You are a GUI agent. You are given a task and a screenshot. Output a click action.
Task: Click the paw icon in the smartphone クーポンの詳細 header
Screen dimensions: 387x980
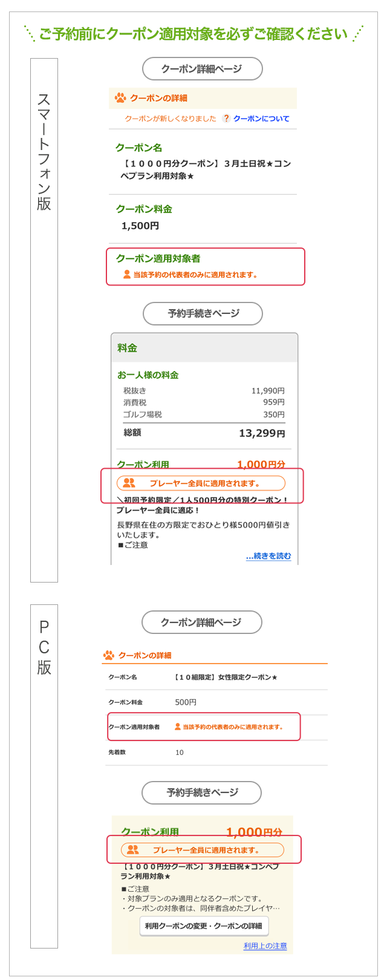[120, 97]
